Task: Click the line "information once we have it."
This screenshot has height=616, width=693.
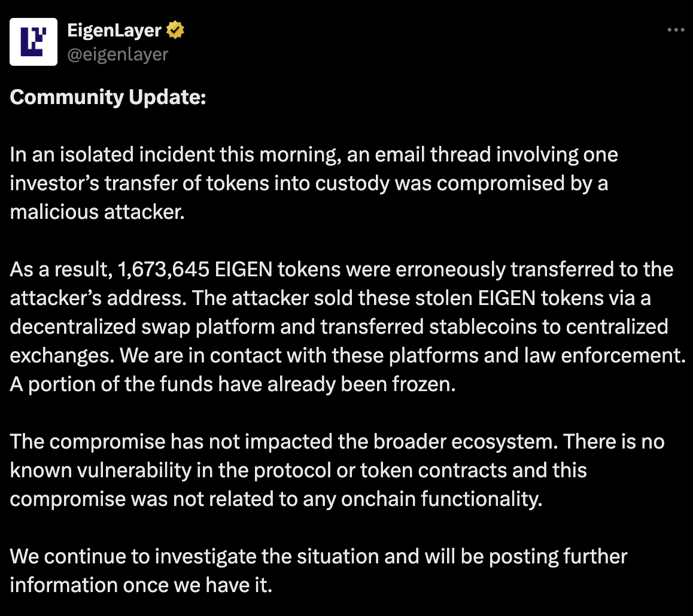Action: coord(141,585)
